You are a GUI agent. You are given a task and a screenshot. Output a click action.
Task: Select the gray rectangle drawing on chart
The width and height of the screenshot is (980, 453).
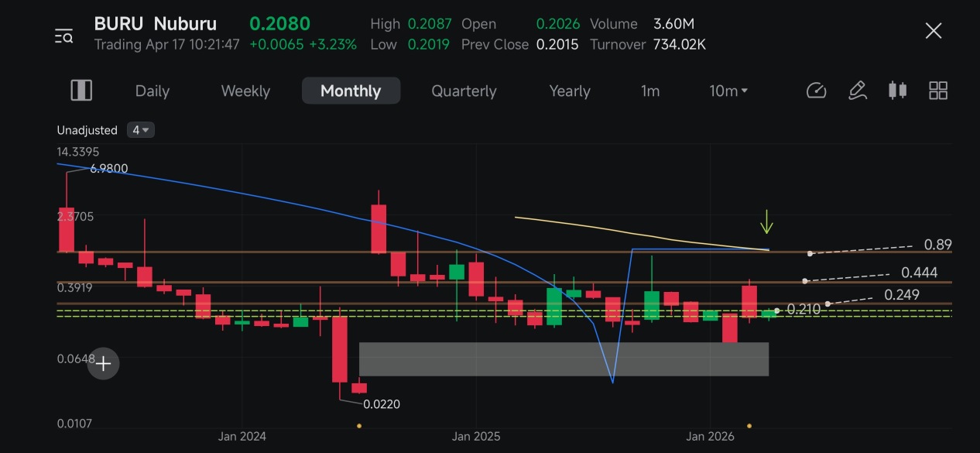pyautogui.click(x=564, y=359)
